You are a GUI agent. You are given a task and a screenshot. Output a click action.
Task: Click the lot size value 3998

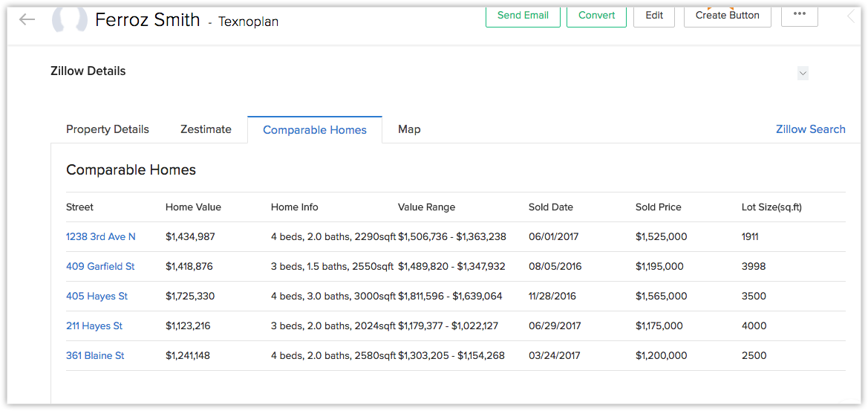pyautogui.click(x=754, y=266)
